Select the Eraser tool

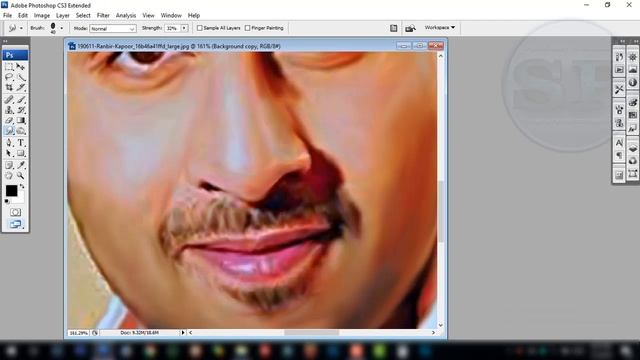click(9, 120)
